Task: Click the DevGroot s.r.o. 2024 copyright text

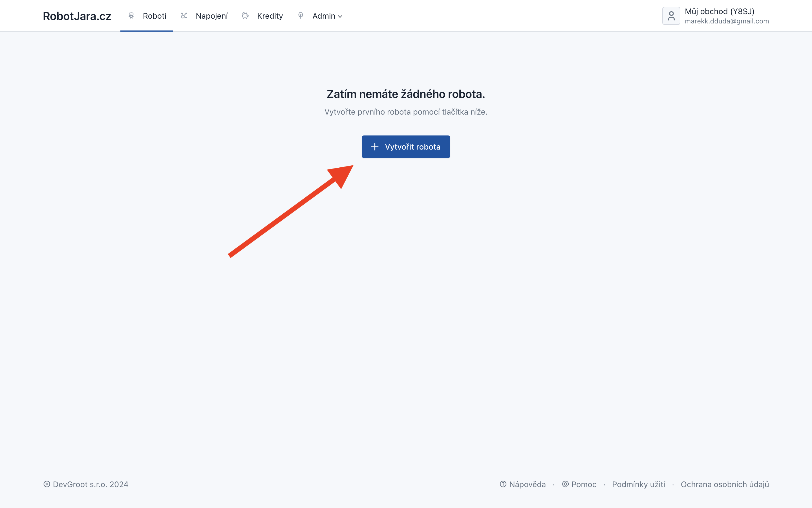Action: (x=91, y=484)
